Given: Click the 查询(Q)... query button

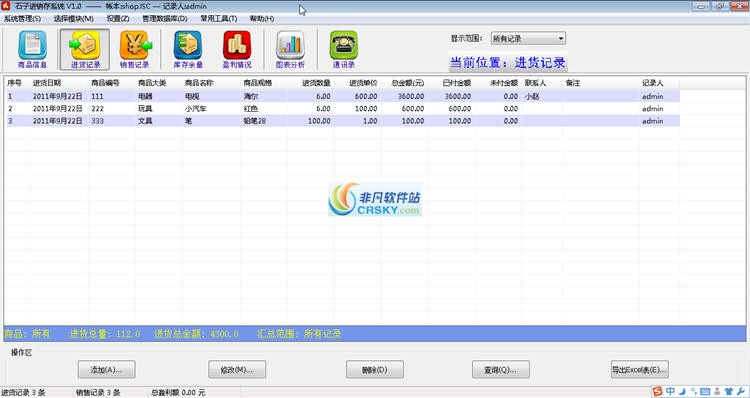Looking at the screenshot, I should (x=501, y=369).
